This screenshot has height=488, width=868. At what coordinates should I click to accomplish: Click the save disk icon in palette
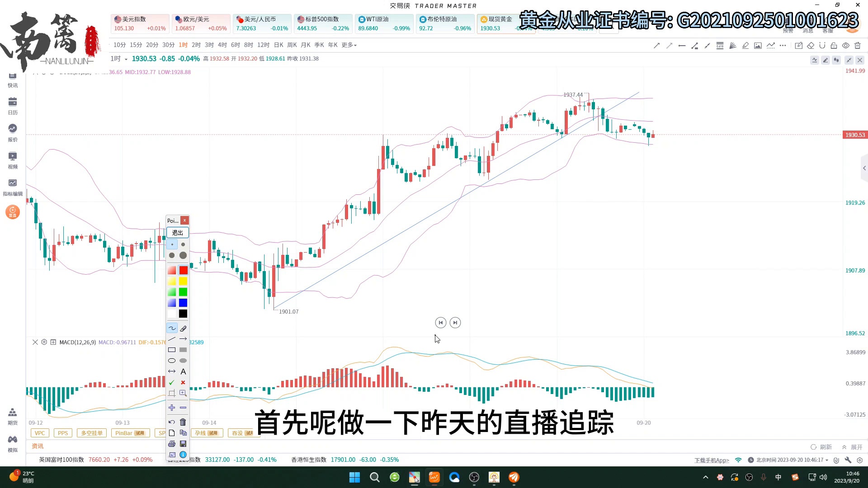click(x=183, y=444)
